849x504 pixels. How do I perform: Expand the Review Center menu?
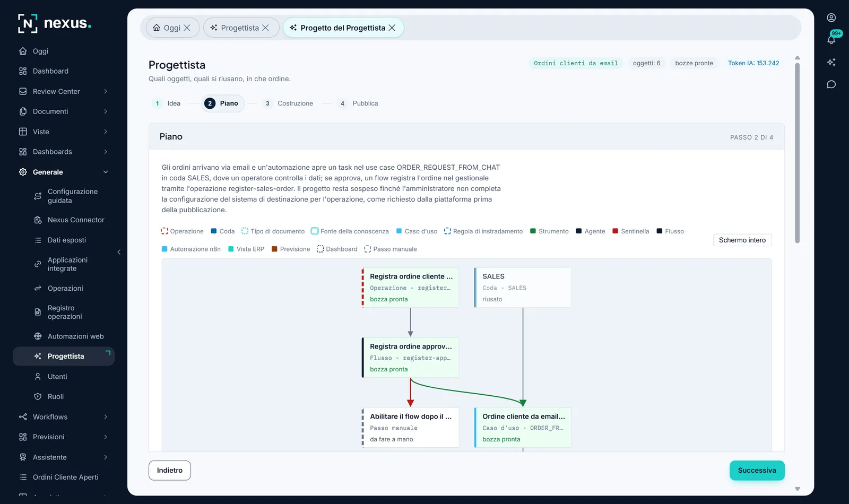(x=106, y=91)
